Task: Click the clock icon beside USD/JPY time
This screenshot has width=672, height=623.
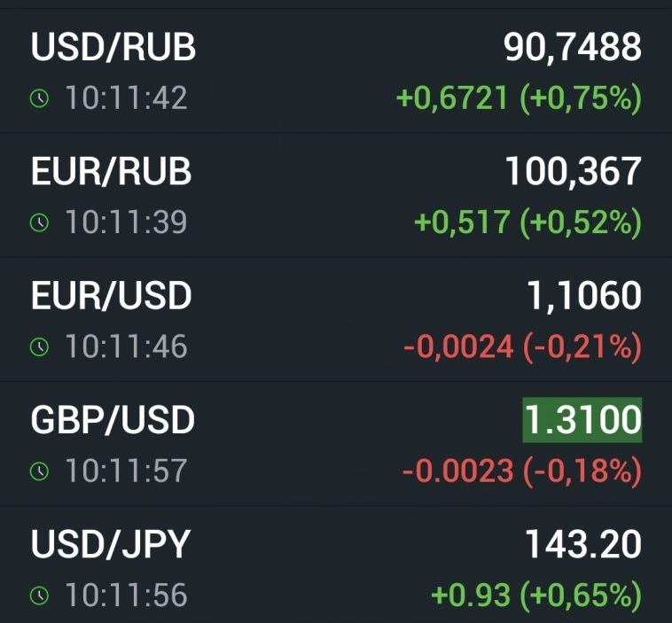Action: [x=39, y=596]
